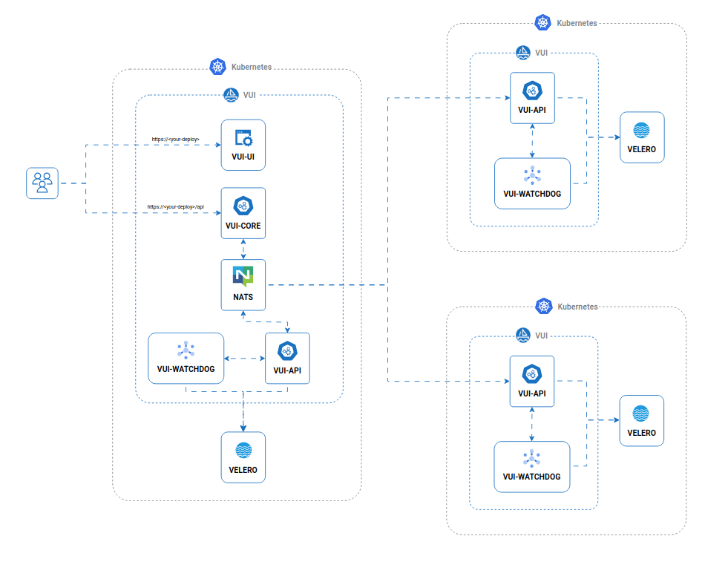The width and height of the screenshot is (728, 562).
Task: Click VUI sailboat logo in bottom-right cluster
Action: coord(523,335)
